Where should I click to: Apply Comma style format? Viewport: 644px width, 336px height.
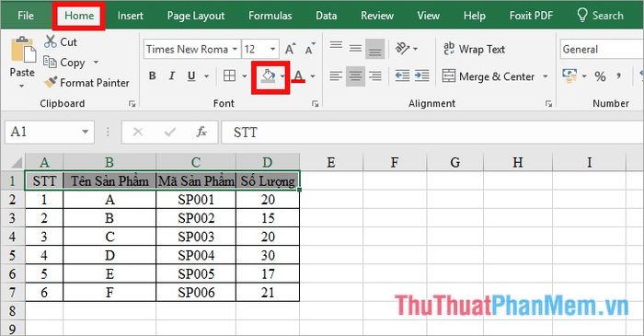click(x=618, y=76)
